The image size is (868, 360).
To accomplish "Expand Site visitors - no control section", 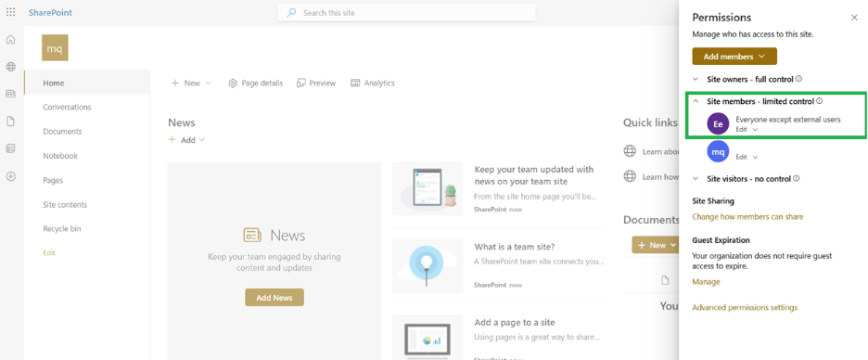I will (696, 179).
